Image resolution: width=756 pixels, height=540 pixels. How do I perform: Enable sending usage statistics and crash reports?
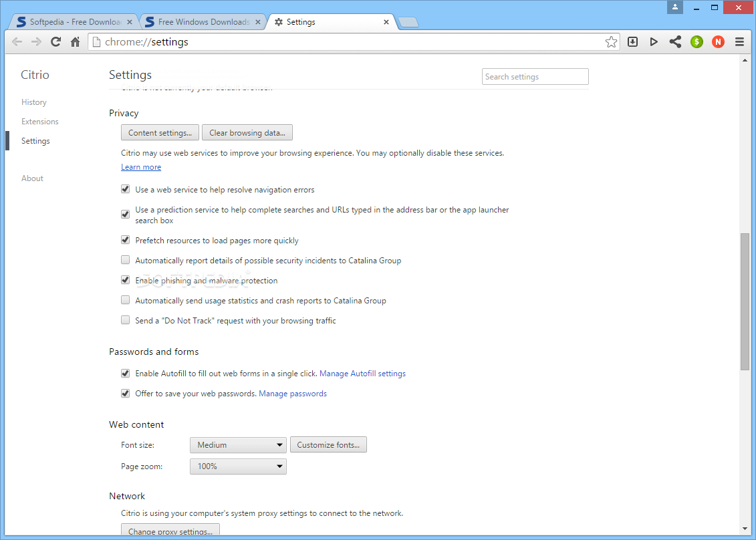[x=126, y=300]
